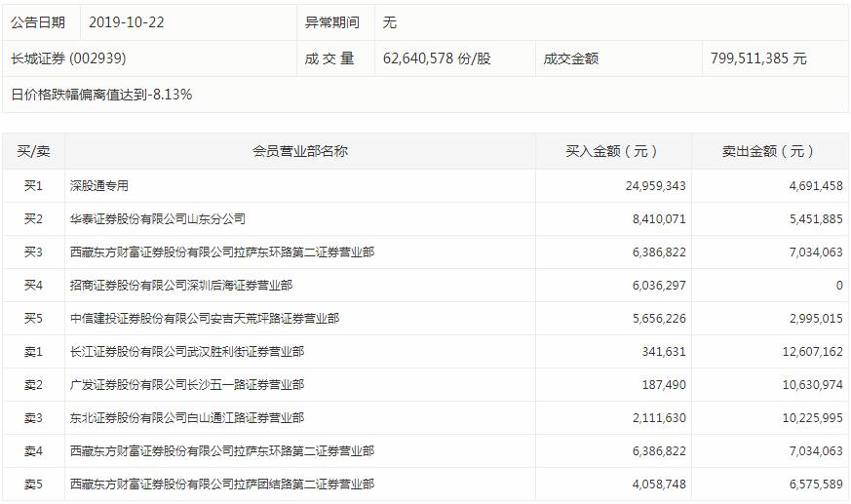Click 深股通专用 in the 买1 row
The height and width of the screenshot is (504, 851).
coord(99,185)
